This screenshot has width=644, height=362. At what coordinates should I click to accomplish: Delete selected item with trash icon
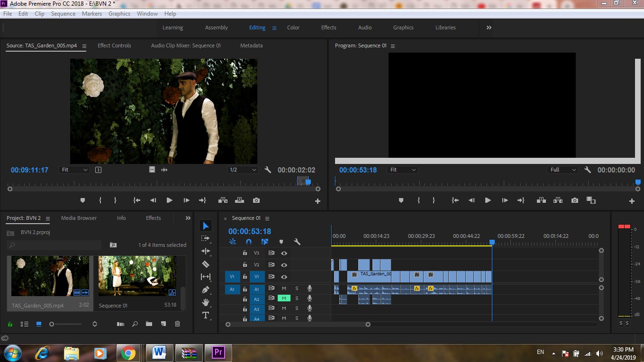[178, 324]
